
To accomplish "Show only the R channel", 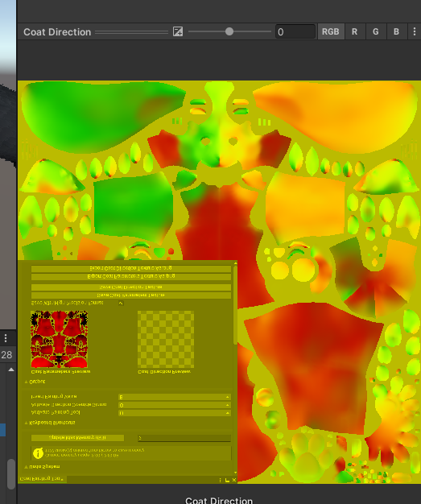I will coord(354,31).
